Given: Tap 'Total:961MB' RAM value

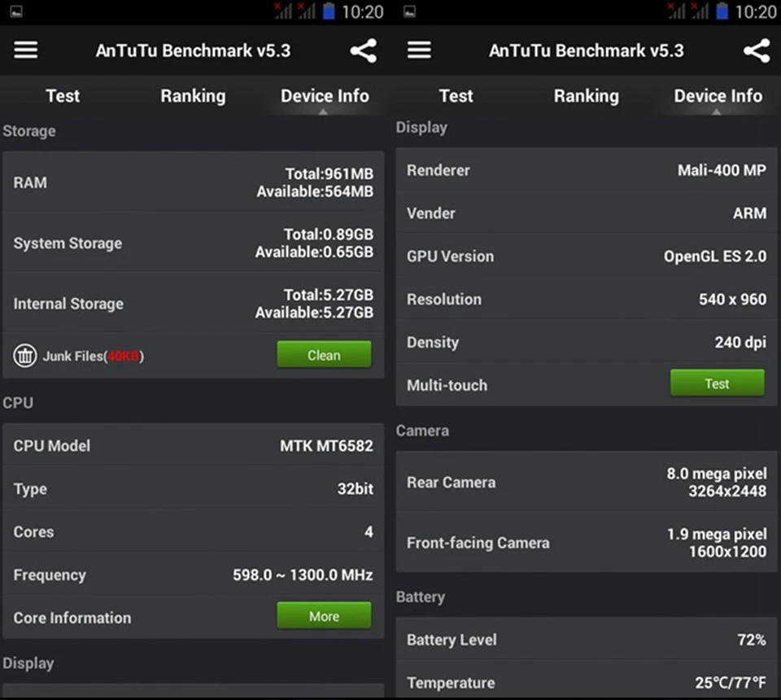Looking at the screenshot, I should point(329,174).
